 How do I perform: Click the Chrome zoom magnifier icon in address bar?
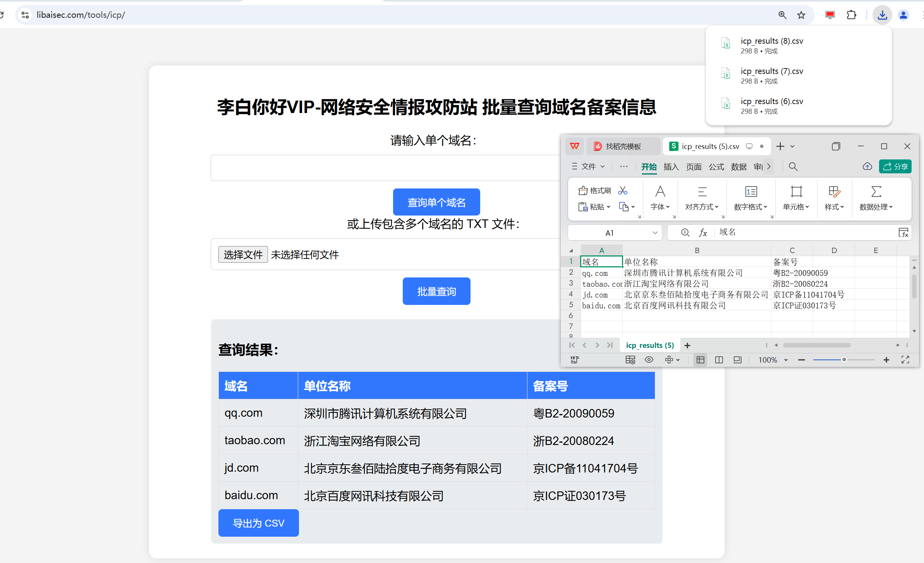783,15
